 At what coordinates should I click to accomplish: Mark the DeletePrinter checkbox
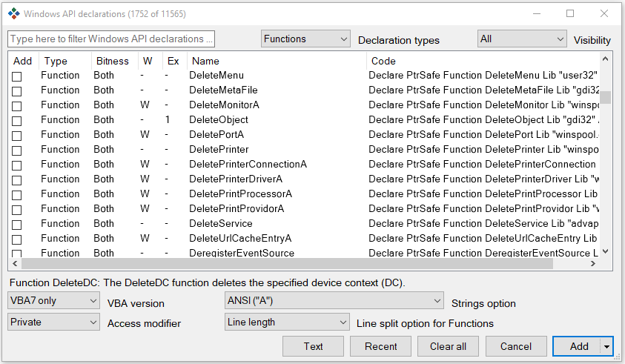coord(17,150)
